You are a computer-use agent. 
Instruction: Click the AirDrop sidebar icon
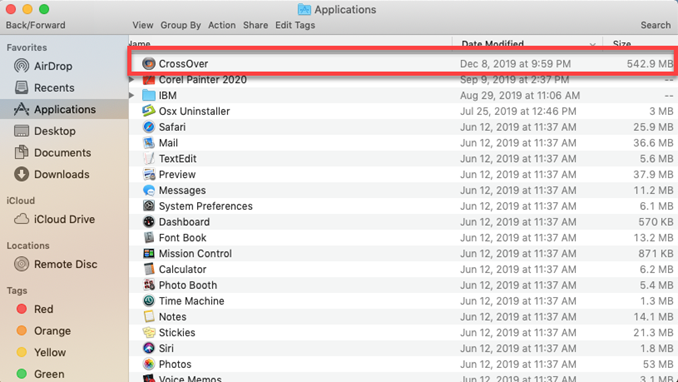[21, 66]
